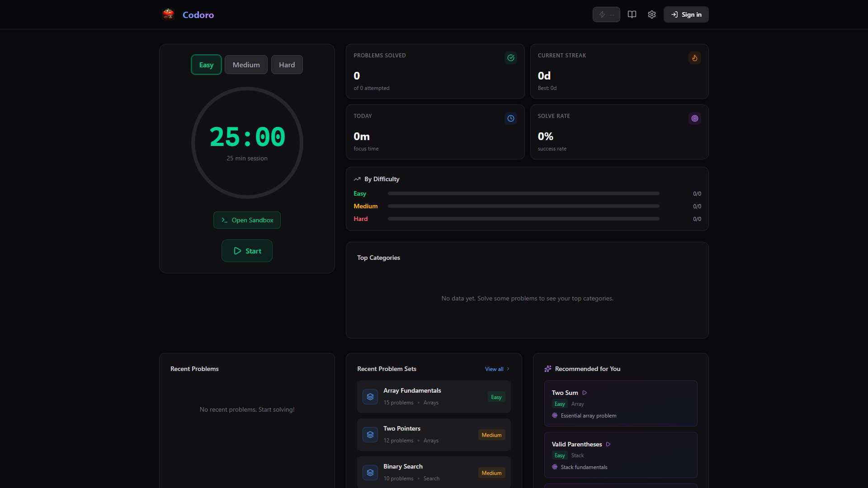
Task: Click the lightning streak indicator in header
Action: tap(606, 14)
